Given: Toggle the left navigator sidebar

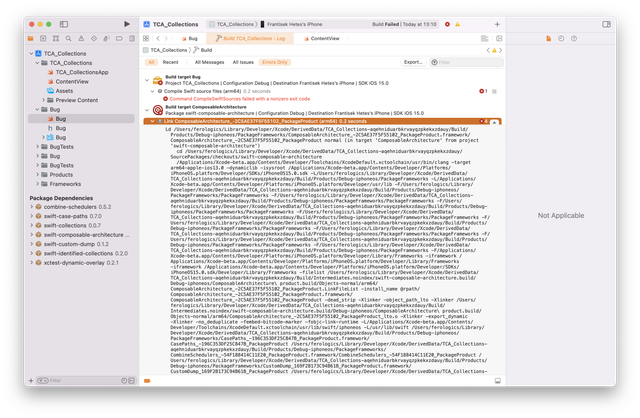Looking at the screenshot, I should (x=64, y=24).
